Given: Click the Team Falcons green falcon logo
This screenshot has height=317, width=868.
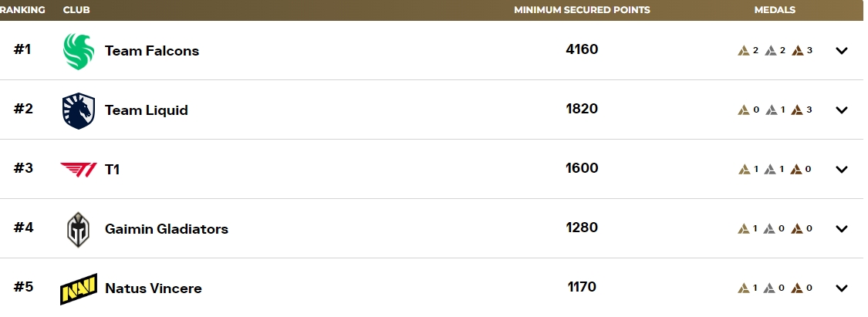Looking at the screenshot, I should [x=79, y=52].
